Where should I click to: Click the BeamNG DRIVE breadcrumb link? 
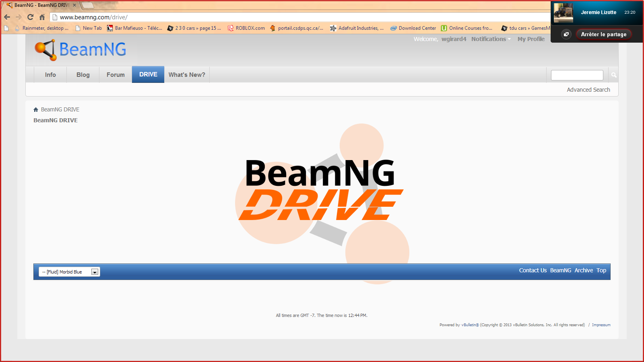[60, 109]
